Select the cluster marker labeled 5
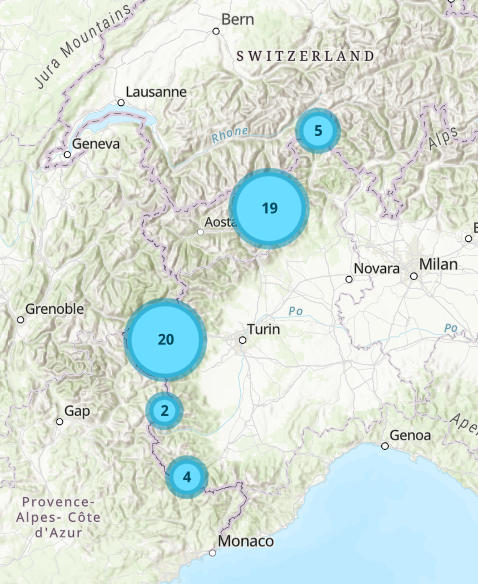This screenshot has height=584, width=478. pos(317,131)
